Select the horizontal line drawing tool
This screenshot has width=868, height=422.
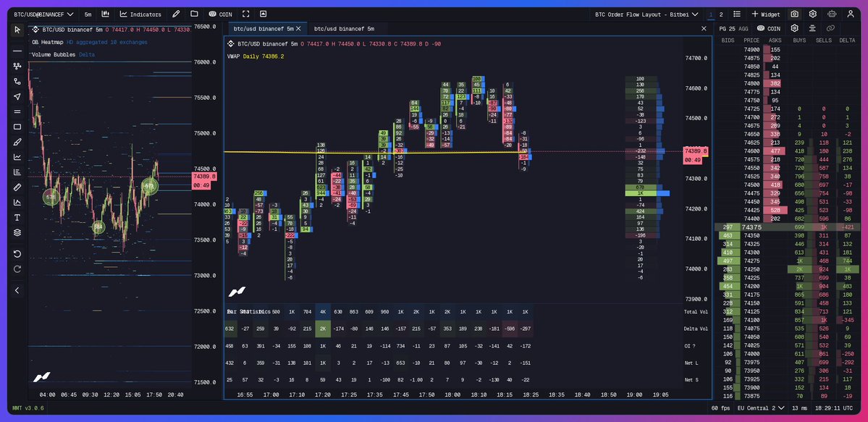tap(17, 51)
